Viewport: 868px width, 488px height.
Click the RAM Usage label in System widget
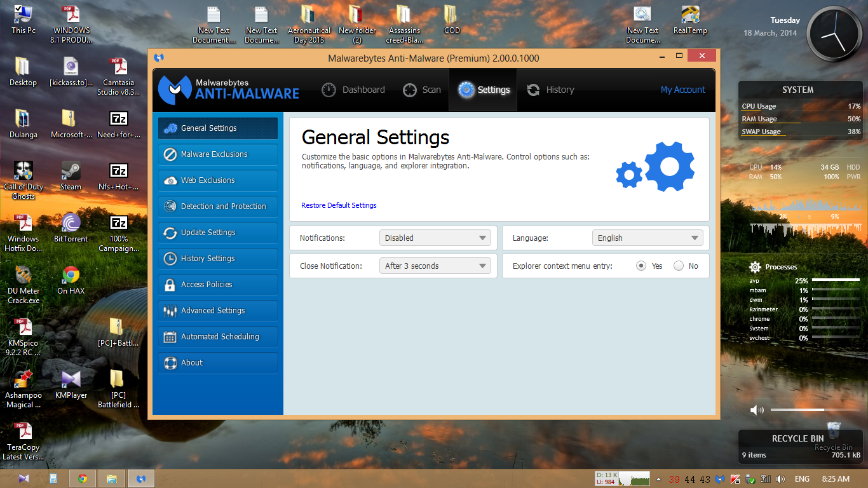[759, 119]
